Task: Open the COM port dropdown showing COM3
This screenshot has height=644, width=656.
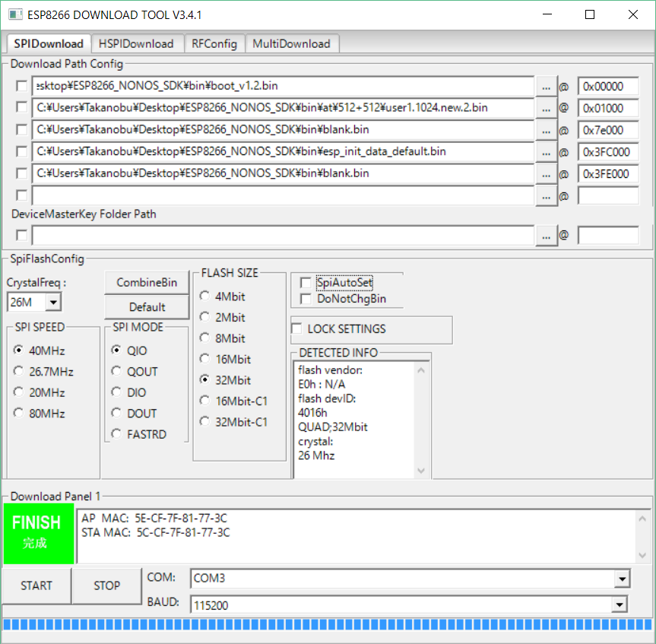Action: tap(622, 579)
